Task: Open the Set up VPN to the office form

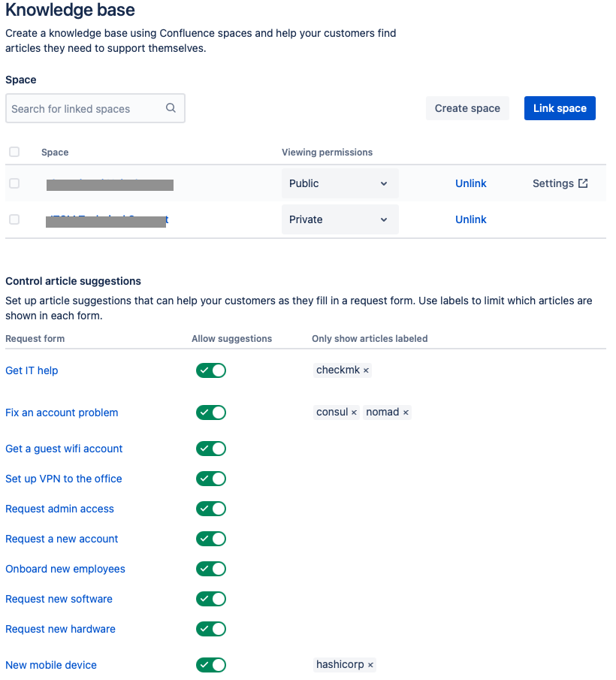Action: tap(63, 479)
